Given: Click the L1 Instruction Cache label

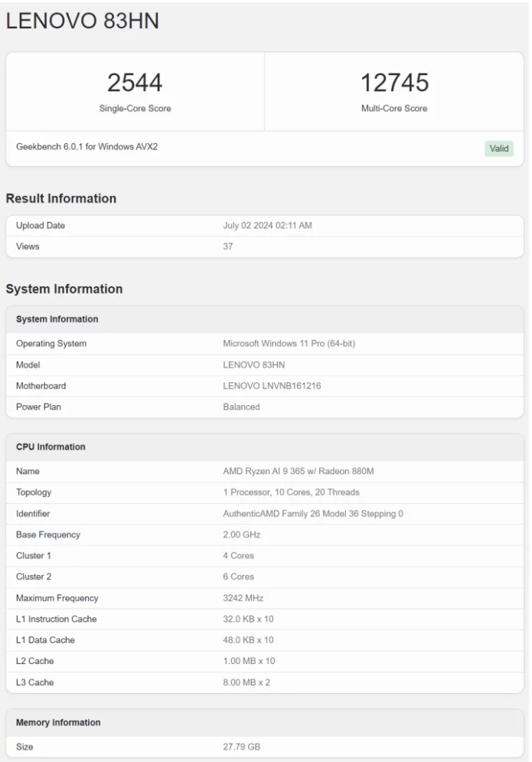Looking at the screenshot, I should click(x=57, y=619).
